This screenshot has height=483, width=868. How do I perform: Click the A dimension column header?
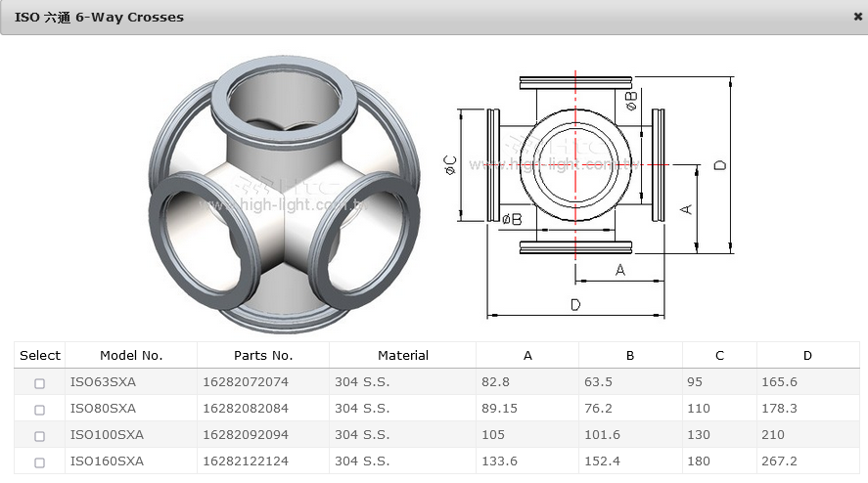(x=527, y=356)
